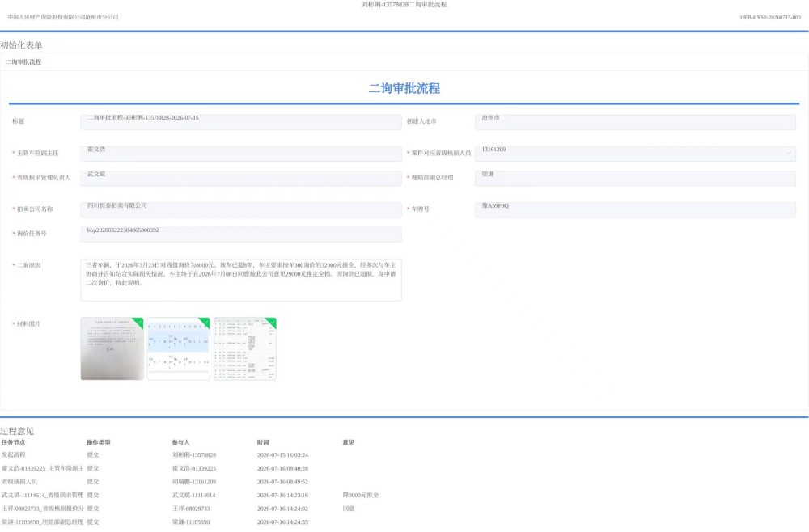Click the 标题 input field
Screen dimensions: 809x532
point(241,121)
